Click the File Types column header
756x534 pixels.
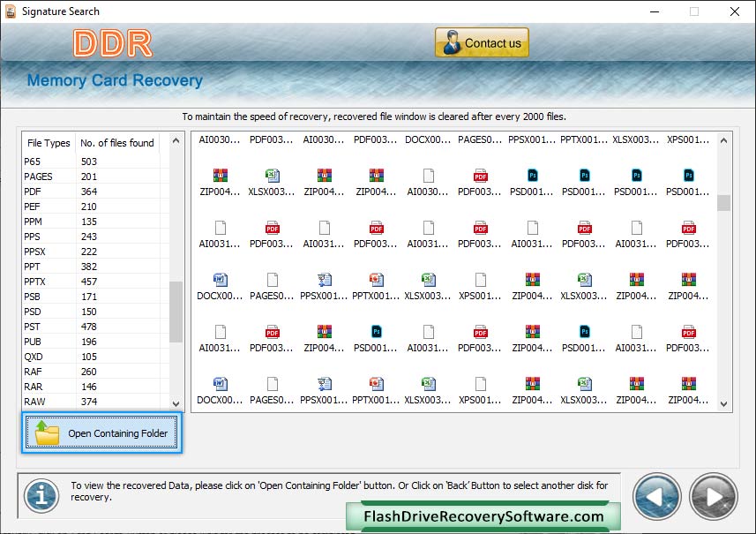coord(49,143)
